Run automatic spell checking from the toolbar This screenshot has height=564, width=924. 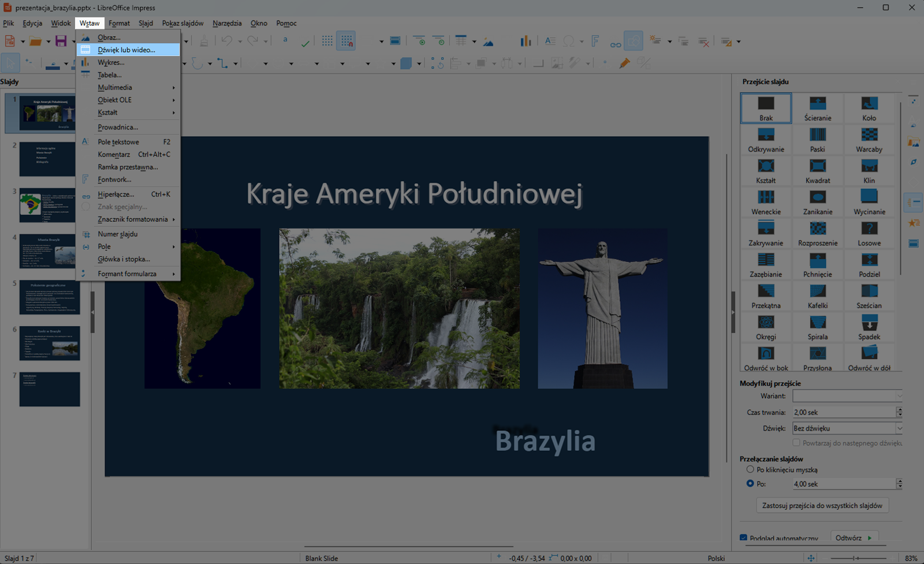(305, 41)
